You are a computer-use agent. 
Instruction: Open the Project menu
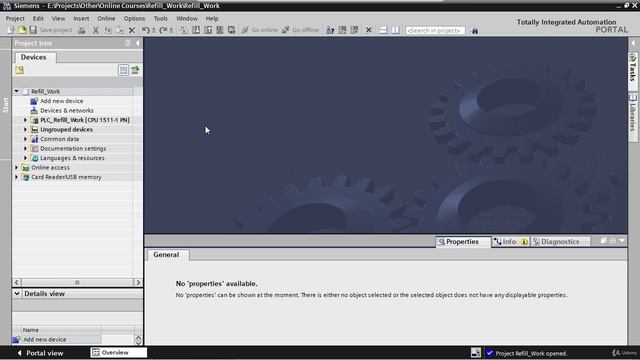pos(15,18)
